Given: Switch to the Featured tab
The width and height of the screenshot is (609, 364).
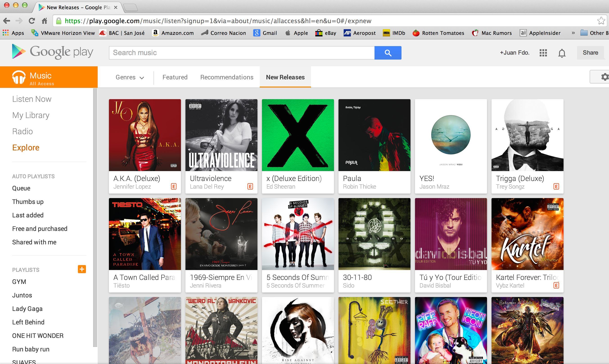Looking at the screenshot, I should click(175, 77).
